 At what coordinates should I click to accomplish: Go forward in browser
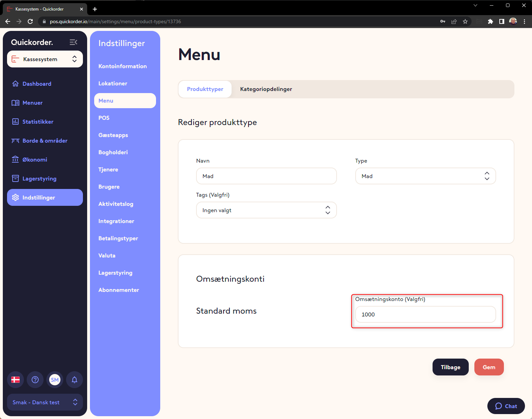(19, 21)
